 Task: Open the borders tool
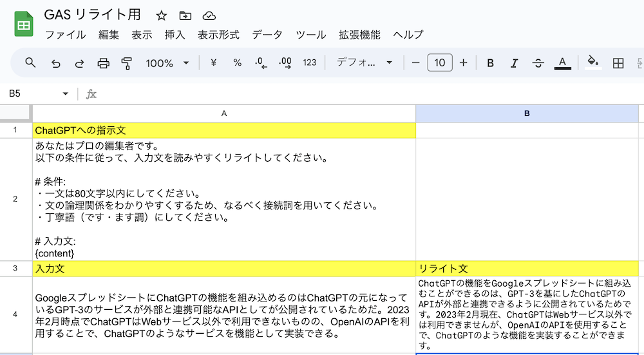tap(618, 63)
